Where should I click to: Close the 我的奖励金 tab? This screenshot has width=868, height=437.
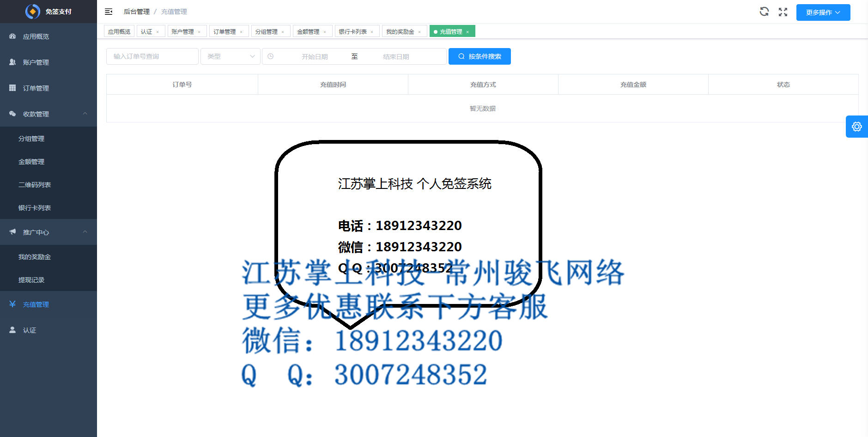click(419, 32)
